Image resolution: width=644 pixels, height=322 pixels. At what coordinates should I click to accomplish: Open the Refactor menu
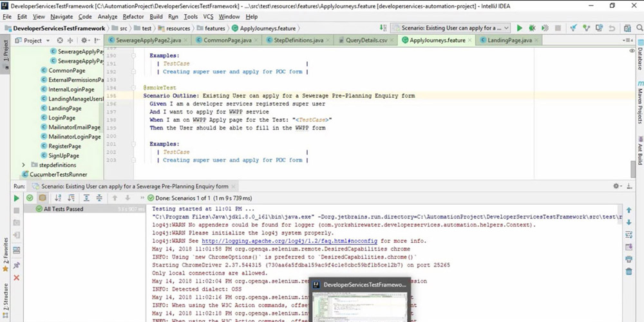[133, 16]
